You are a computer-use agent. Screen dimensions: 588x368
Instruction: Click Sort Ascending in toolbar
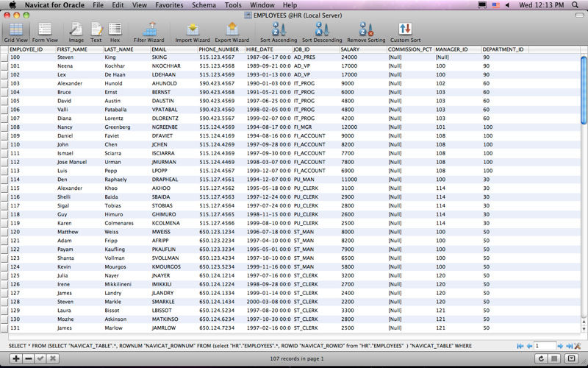(x=279, y=32)
